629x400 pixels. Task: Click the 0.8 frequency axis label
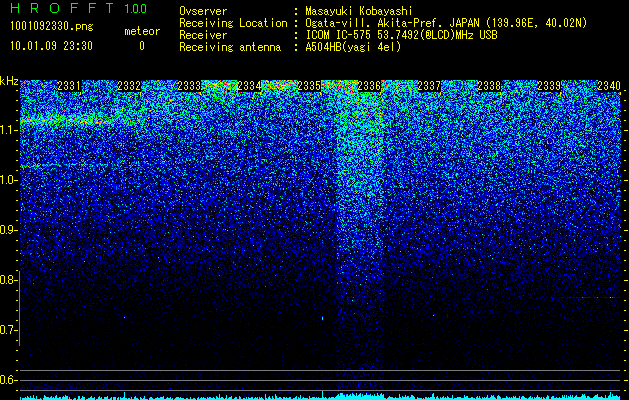(8, 280)
